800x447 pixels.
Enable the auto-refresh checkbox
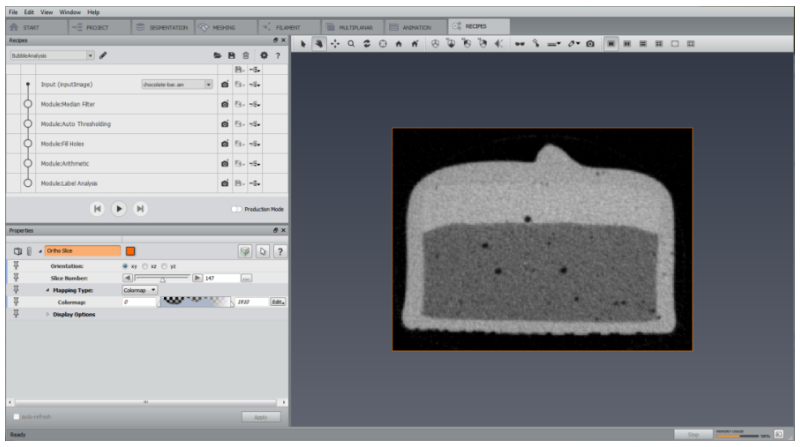coord(16,417)
